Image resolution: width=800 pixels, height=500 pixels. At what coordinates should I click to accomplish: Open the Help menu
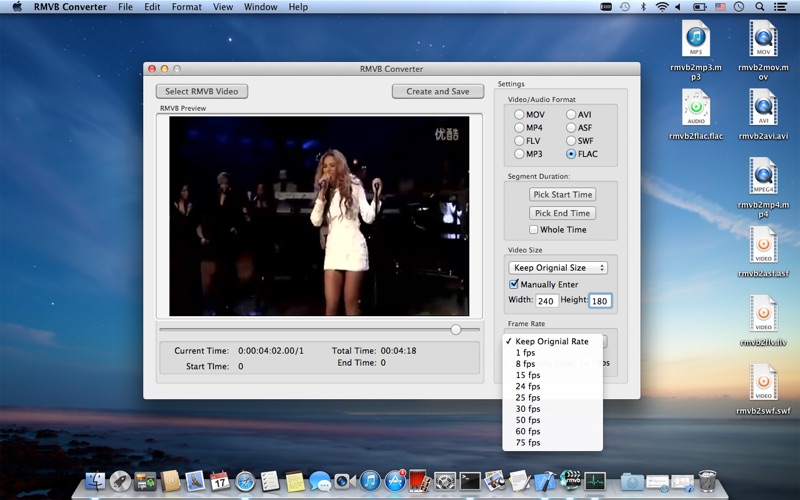tap(298, 7)
